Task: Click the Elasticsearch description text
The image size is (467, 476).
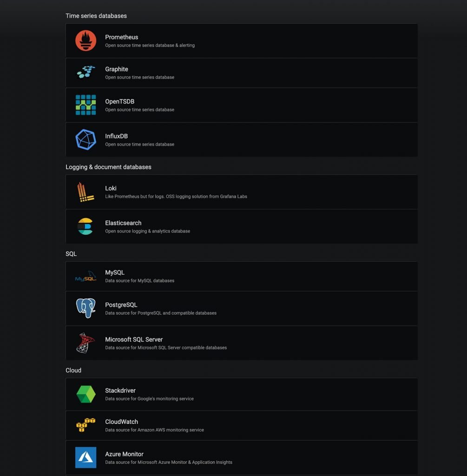Action: click(148, 231)
